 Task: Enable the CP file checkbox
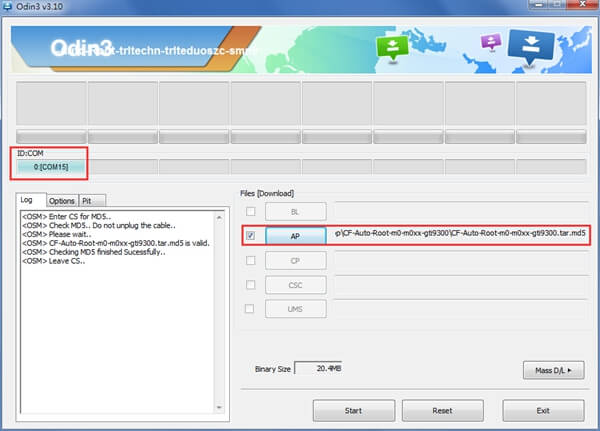coord(251,260)
